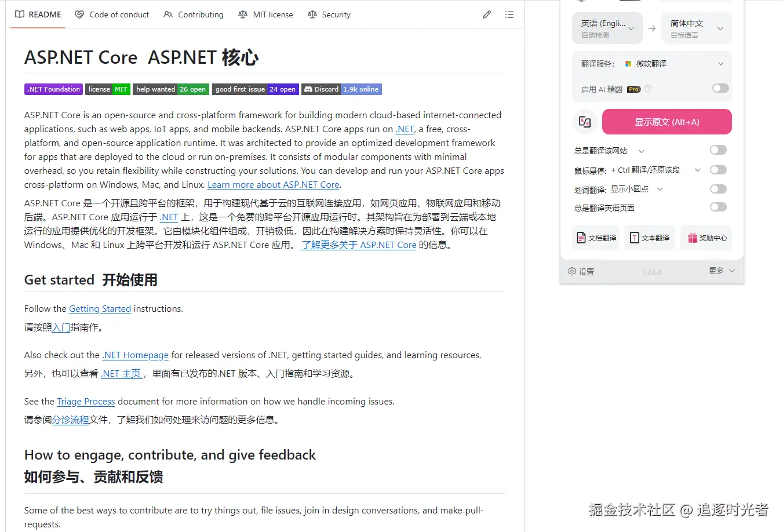This screenshot has height=532, width=783.
Task: Open the README tab
Action: click(x=38, y=14)
